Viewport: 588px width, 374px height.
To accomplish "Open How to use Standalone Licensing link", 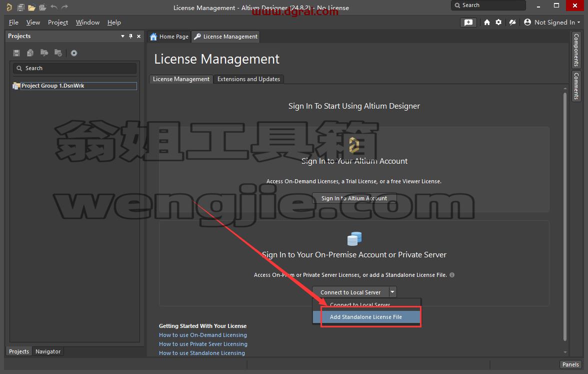I will pos(202,353).
